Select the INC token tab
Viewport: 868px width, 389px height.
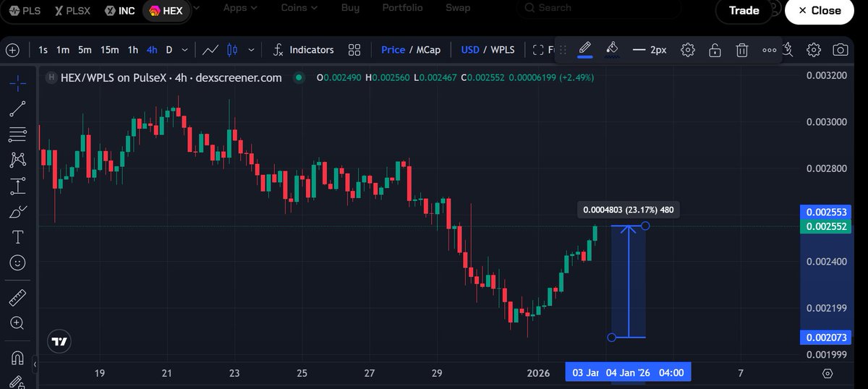(119, 11)
